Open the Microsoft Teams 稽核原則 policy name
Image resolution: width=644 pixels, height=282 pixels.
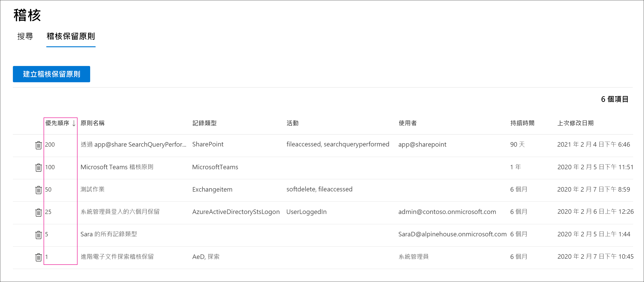[117, 167]
